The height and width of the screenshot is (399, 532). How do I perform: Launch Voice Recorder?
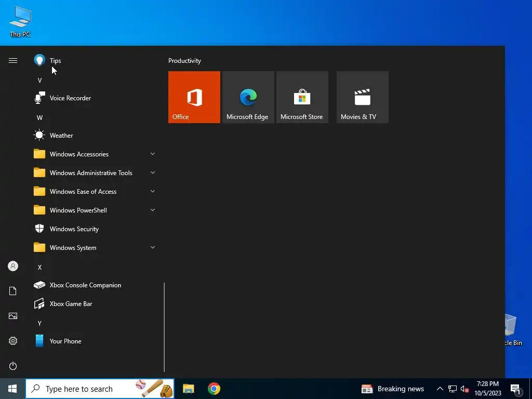point(95,98)
